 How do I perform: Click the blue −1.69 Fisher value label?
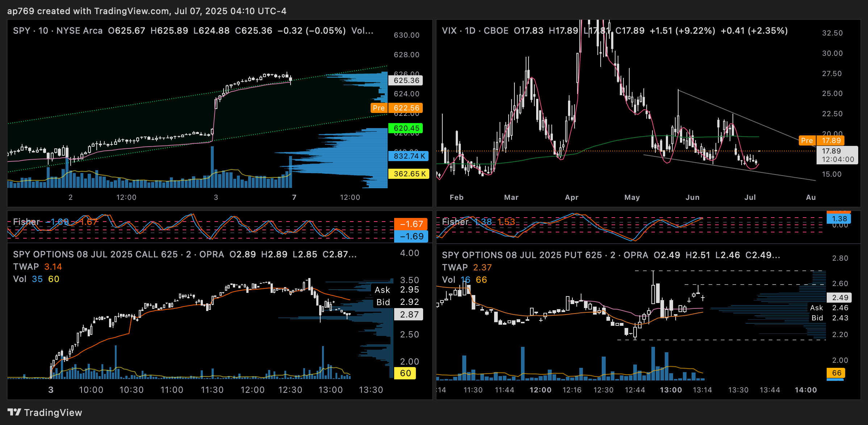[411, 236]
